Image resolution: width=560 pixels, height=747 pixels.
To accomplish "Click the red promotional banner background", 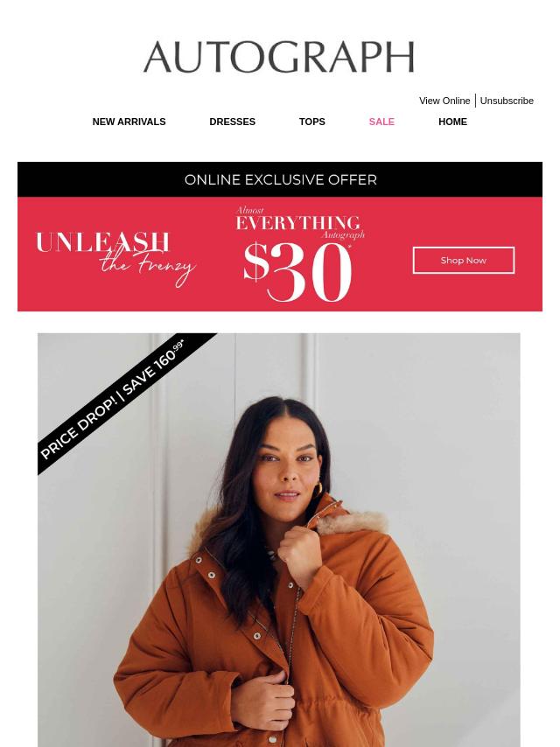I will click(280, 255).
